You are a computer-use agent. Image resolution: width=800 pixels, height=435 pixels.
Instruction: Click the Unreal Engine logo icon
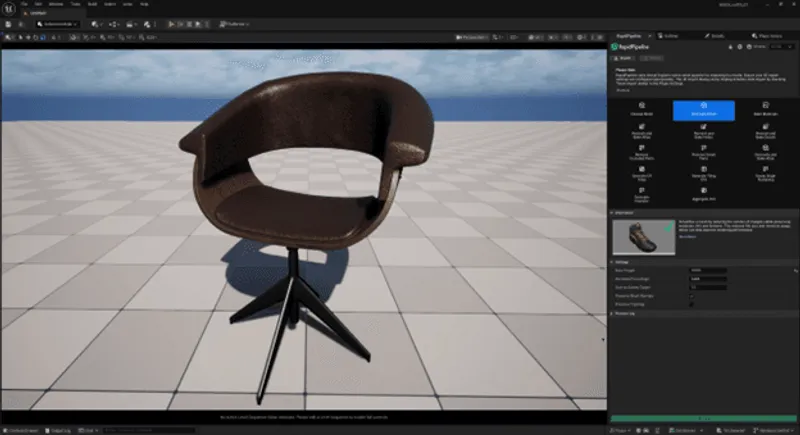point(9,6)
